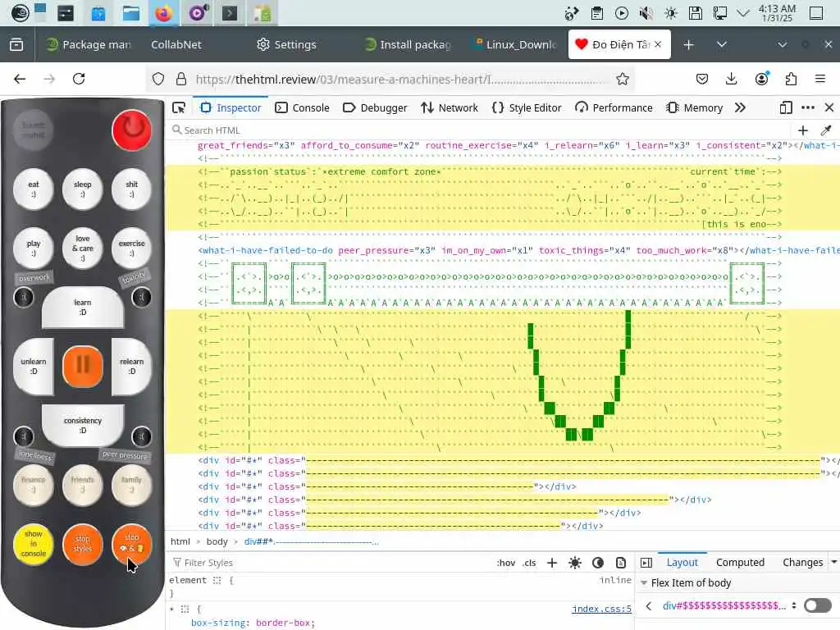The width and height of the screenshot is (840, 630).
Task: Select the body breadcrumb
Action: click(x=217, y=541)
